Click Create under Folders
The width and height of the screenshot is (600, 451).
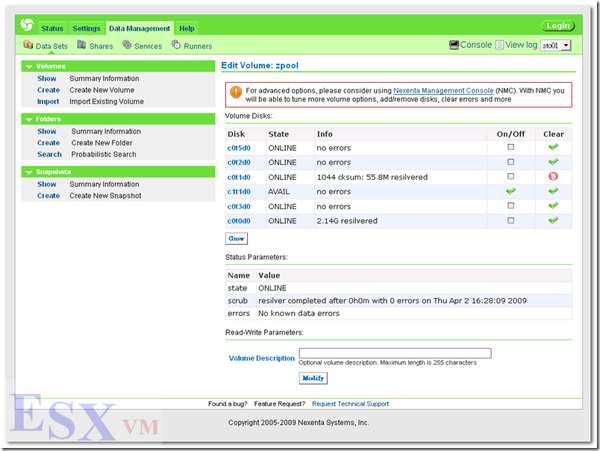[49, 143]
